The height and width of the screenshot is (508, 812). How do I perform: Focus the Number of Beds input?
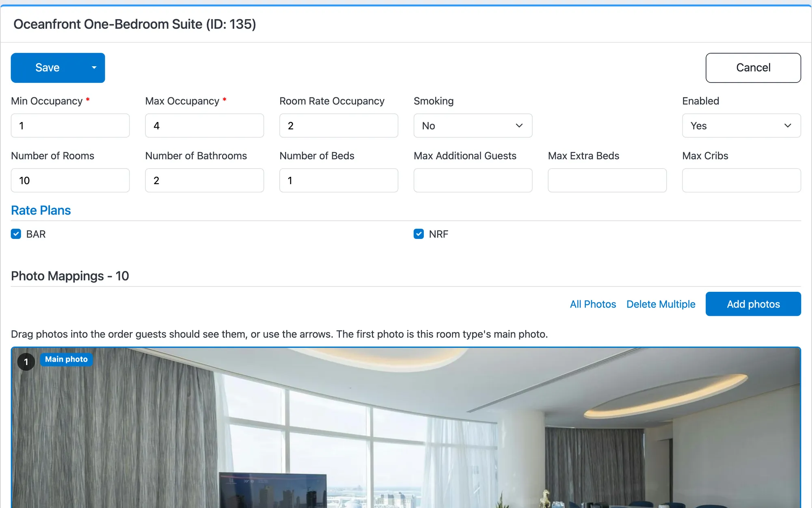pos(339,180)
